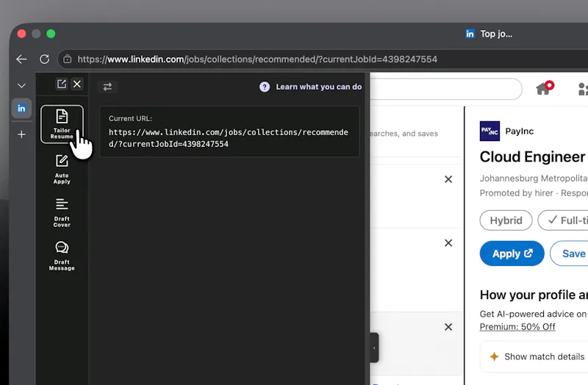Open the PayInc company logo
588x385 pixels.
tap(490, 131)
